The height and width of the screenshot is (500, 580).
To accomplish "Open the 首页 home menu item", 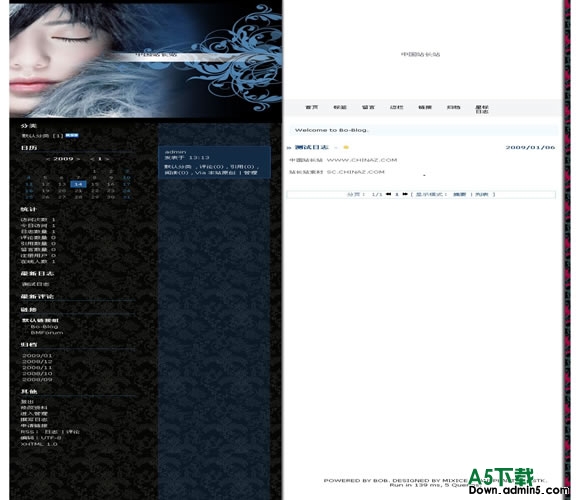I will [x=311, y=107].
